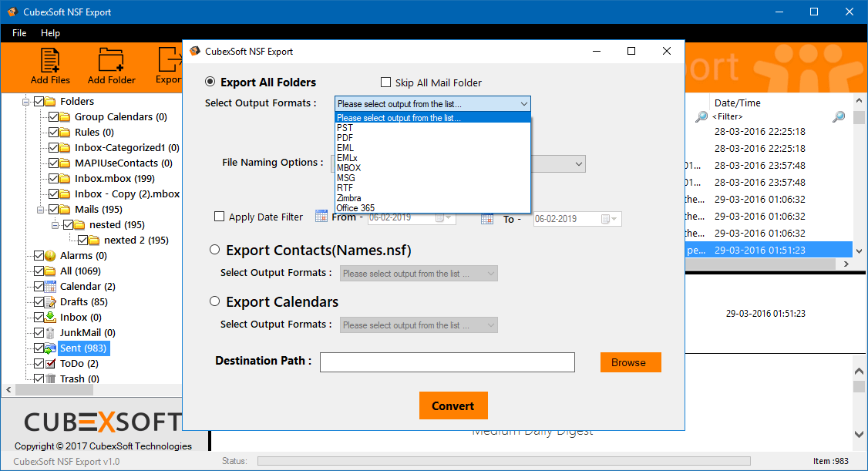868x471 pixels.
Task: Select the Calendar folder icon
Action: click(50, 287)
